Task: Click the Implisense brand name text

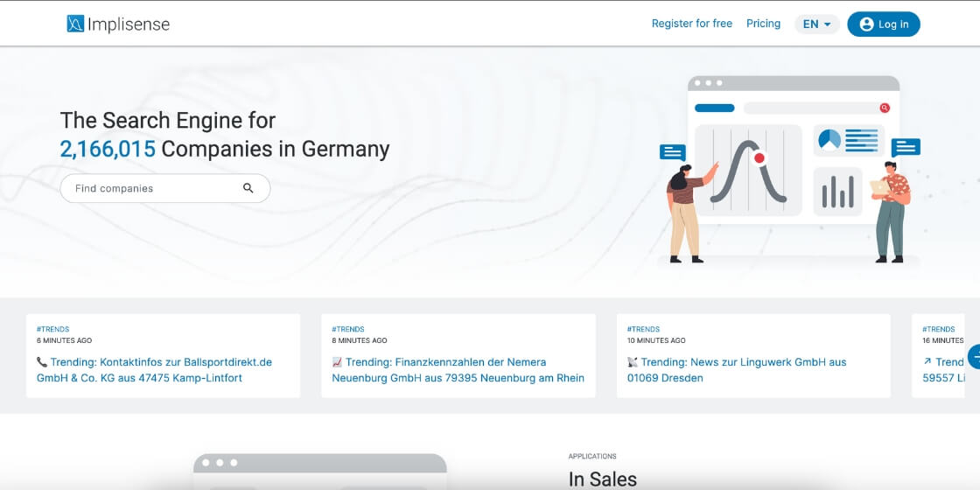Action: [x=129, y=24]
